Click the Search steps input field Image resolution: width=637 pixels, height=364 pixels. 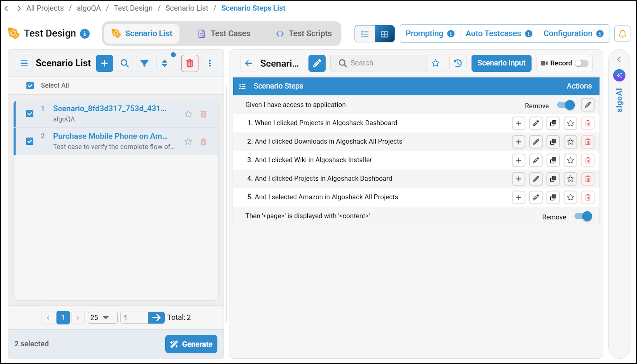click(379, 63)
